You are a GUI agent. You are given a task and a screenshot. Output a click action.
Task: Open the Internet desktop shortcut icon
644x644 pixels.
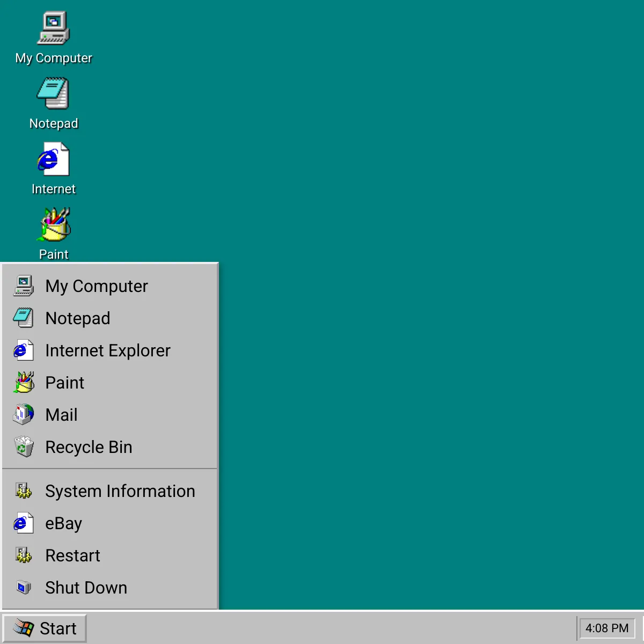[x=54, y=159]
